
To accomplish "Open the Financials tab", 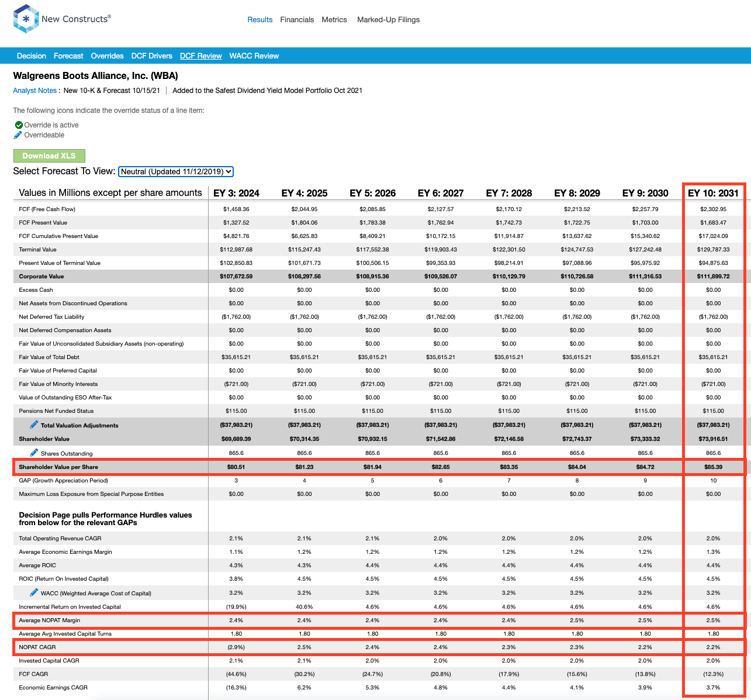I will pyautogui.click(x=297, y=20).
